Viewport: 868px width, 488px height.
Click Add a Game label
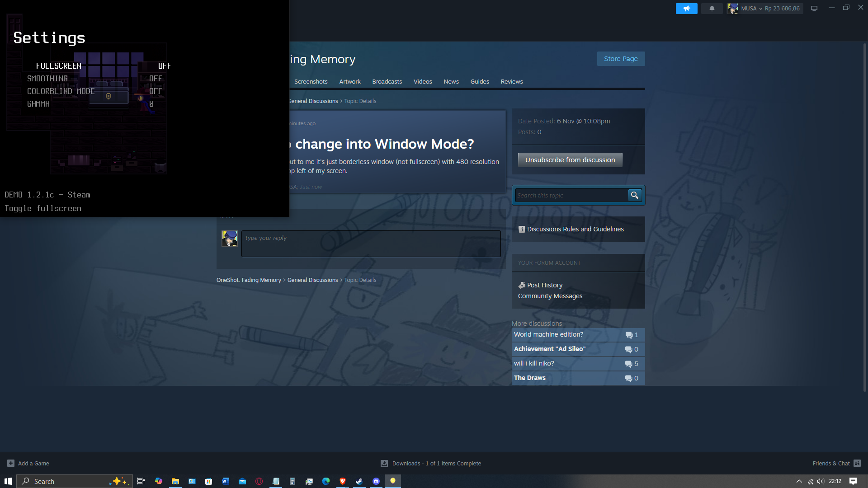(33, 464)
